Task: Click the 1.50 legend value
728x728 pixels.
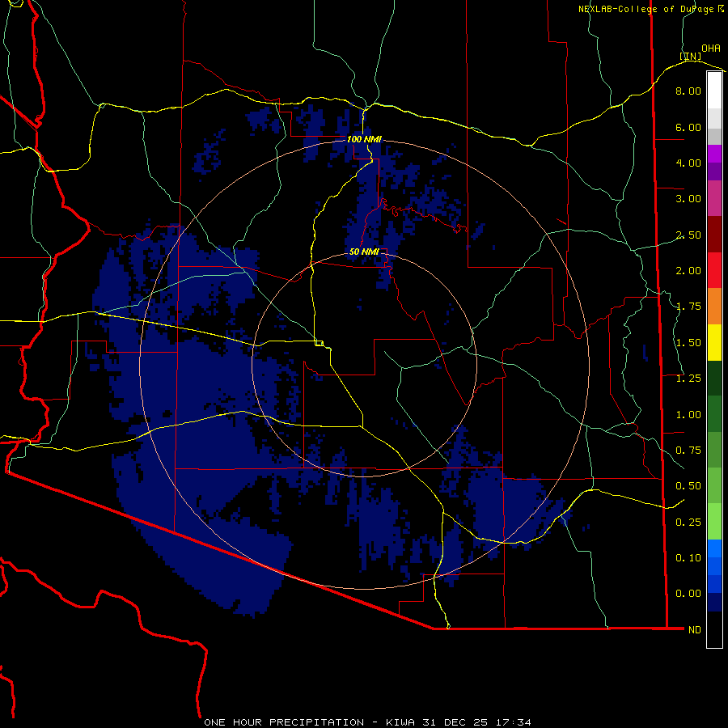Action: [688, 343]
